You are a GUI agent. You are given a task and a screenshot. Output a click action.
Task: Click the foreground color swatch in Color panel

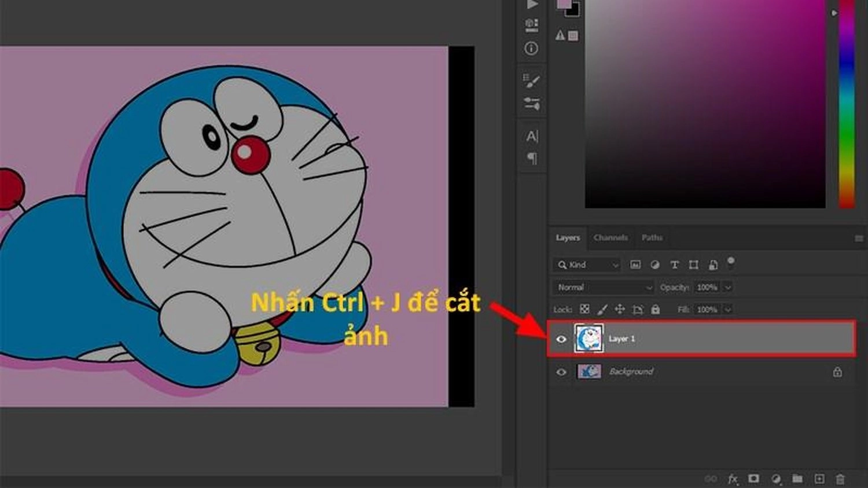point(563,3)
